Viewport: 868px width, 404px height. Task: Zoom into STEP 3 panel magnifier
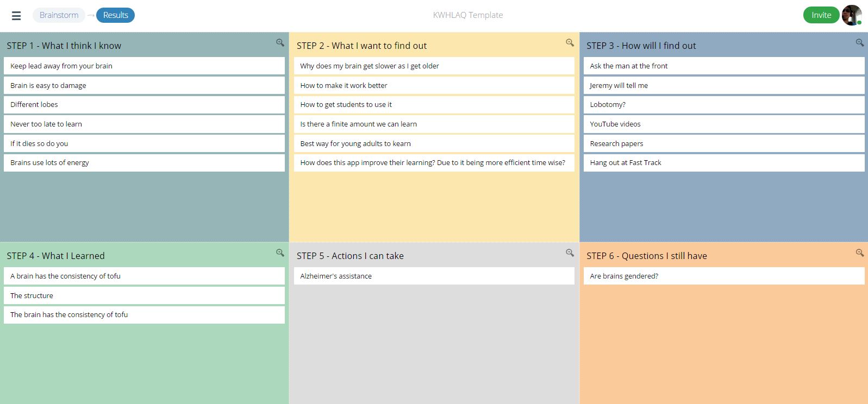point(859,42)
